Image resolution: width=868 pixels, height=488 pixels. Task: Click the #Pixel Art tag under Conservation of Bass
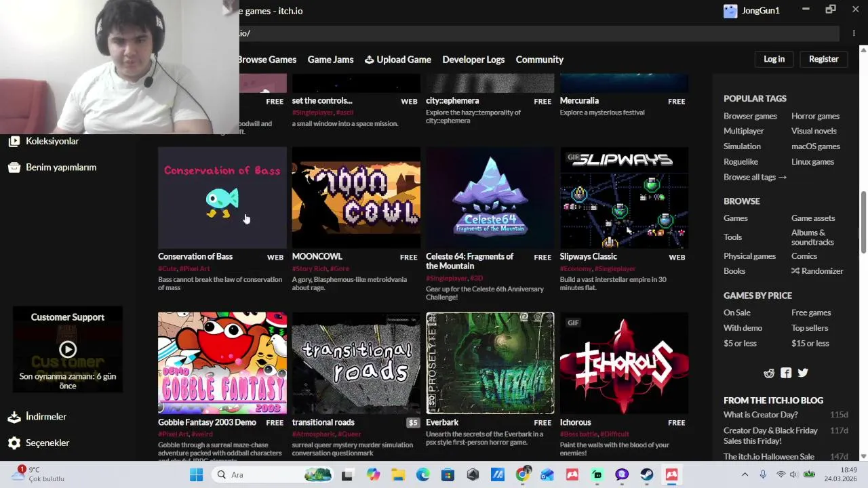pos(195,269)
